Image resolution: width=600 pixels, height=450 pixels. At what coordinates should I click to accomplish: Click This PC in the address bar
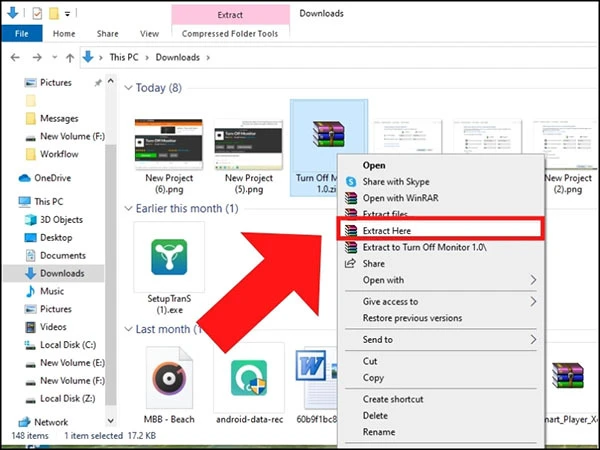click(124, 57)
